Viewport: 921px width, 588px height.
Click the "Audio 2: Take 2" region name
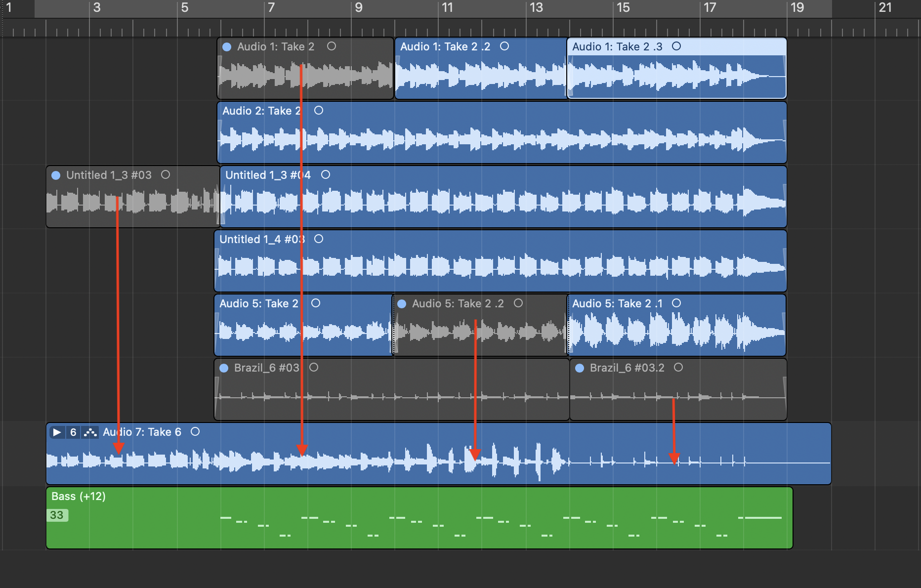click(261, 111)
